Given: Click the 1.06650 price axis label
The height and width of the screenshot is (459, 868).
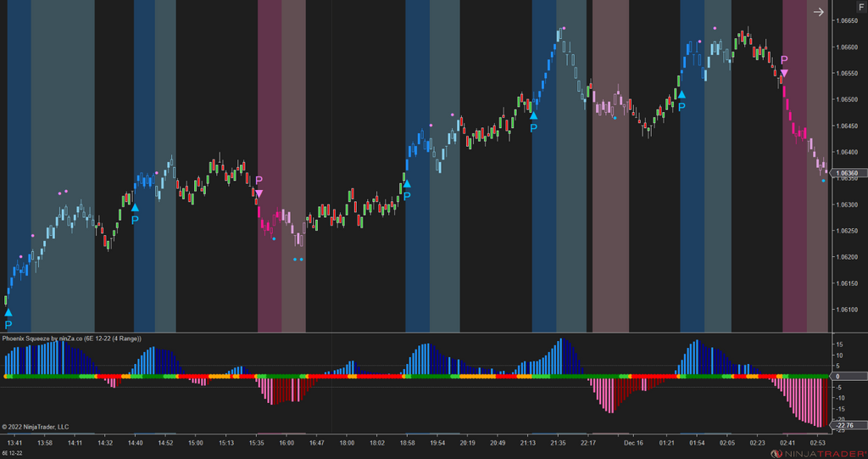Looking at the screenshot, I should (x=847, y=20).
